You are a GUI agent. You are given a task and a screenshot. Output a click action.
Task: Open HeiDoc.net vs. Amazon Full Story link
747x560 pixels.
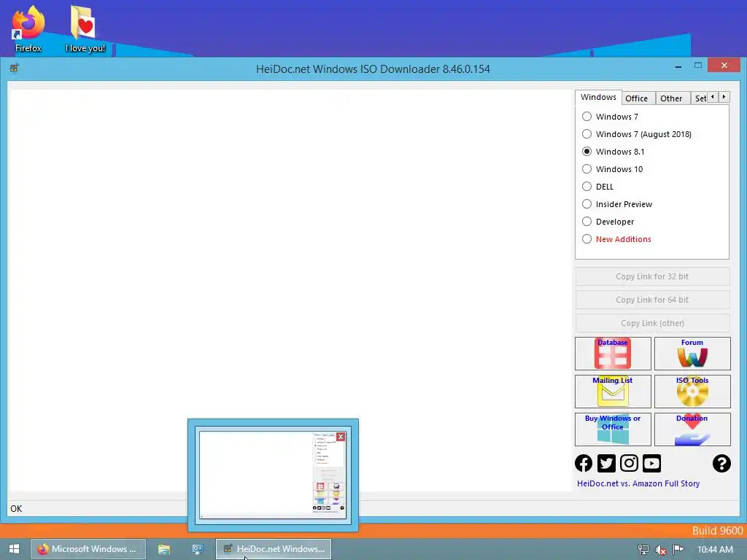click(x=638, y=483)
